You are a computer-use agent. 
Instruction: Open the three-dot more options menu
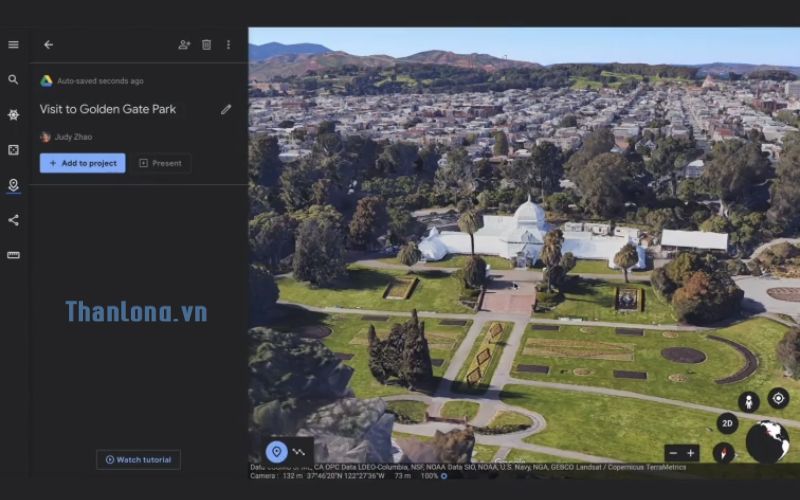(228, 45)
